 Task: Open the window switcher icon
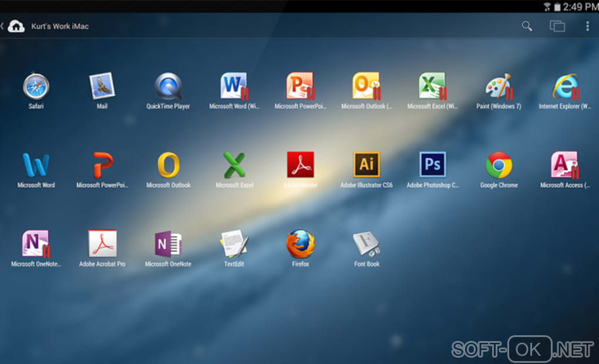(x=557, y=26)
